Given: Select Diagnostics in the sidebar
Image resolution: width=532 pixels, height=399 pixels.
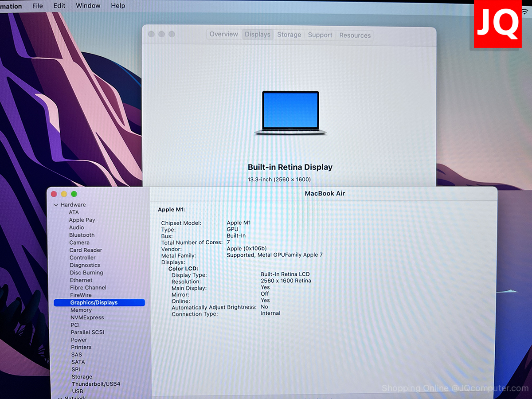Looking at the screenshot, I should tap(85, 265).
